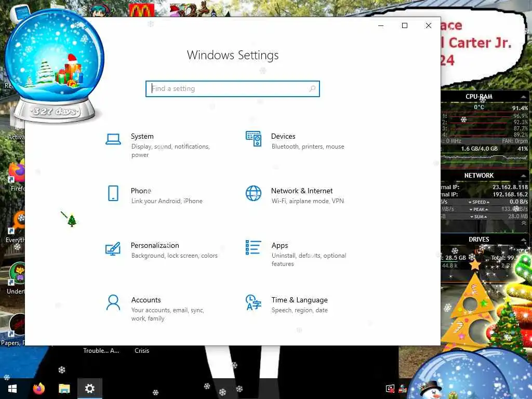This screenshot has width=532, height=399.
Task: Open the Windows Start menu
Action: [12, 389]
